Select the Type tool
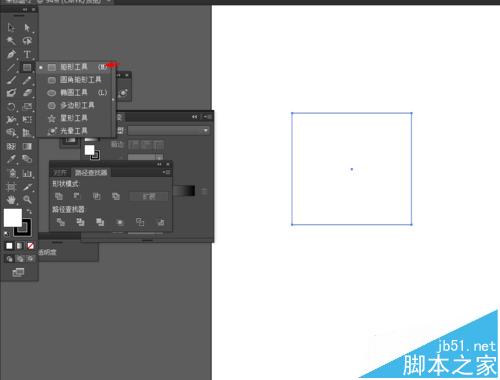 pyautogui.click(x=27, y=54)
